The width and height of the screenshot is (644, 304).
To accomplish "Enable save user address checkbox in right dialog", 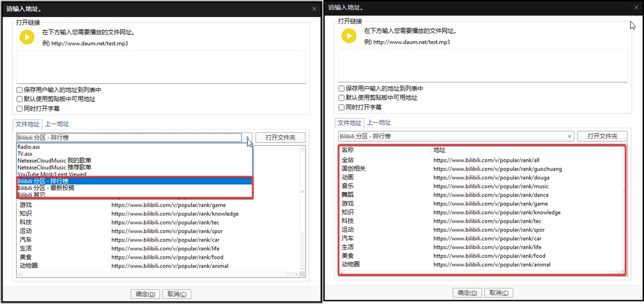I will click(342, 88).
